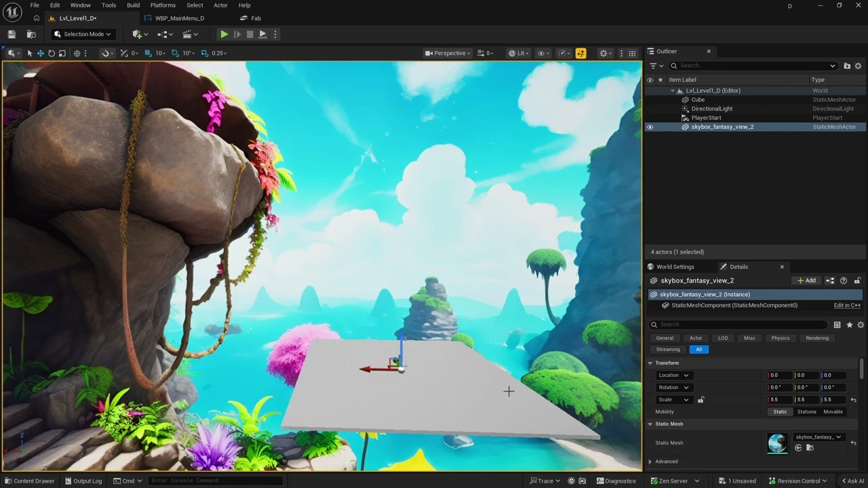
Task: Start Play in Editor with the green play button
Action: (224, 34)
